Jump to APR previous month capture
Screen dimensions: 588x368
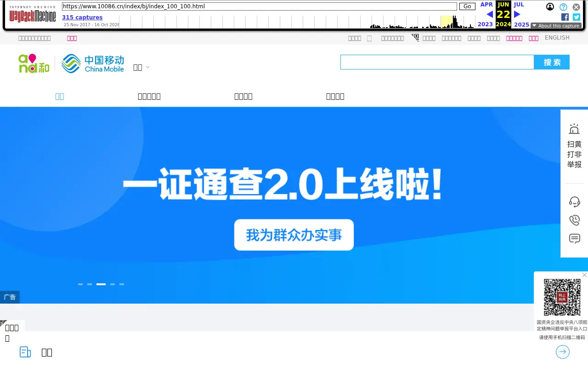(x=486, y=5)
